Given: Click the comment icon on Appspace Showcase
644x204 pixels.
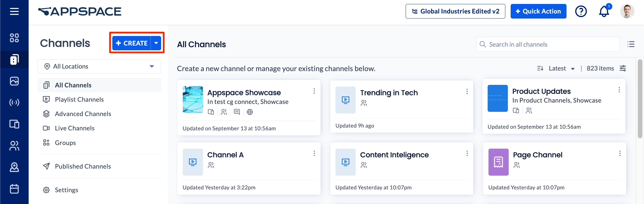Looking at the screenshot, I should click(237, 112).
